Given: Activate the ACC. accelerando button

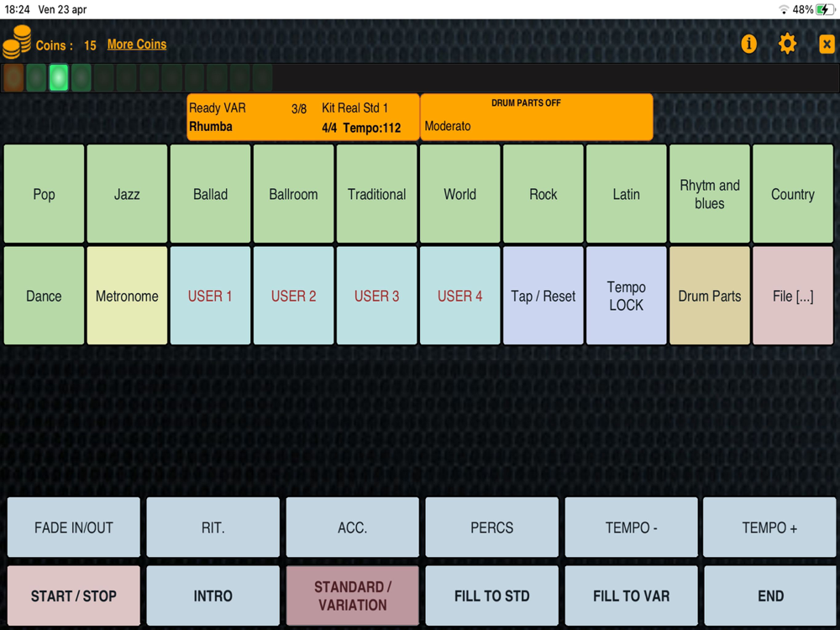Looking at the screenshot, I should pos(353,528).
